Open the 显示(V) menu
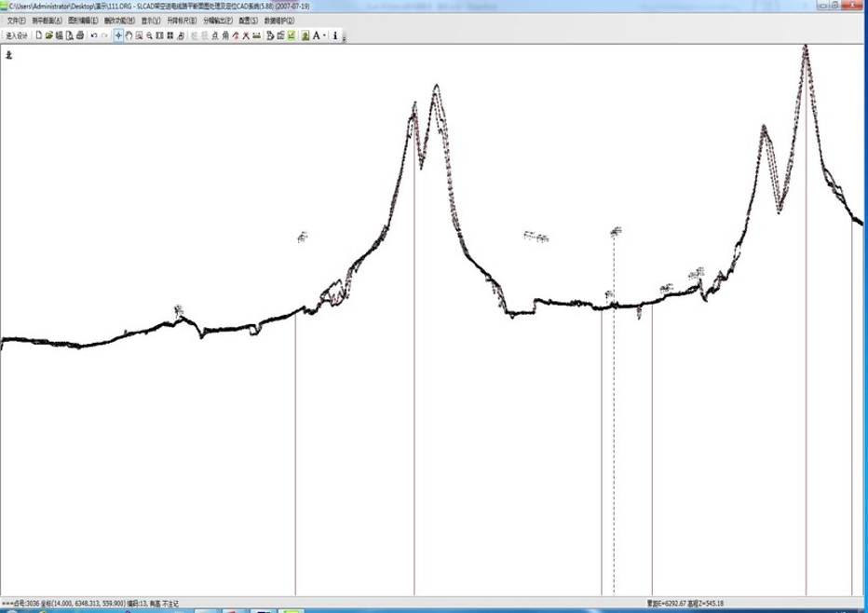This screenshot has width=868, height=613. (x=151, y=20)
